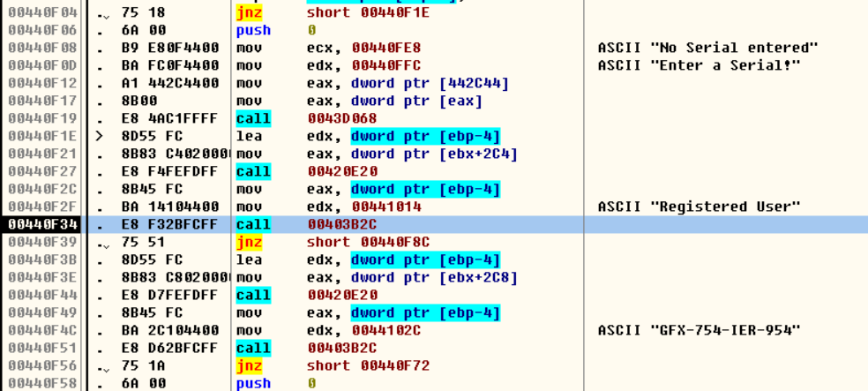The width and height of the screenshot is (868, 391).
Task: Select the highlighted address 00440F34
Action: (41, 224)
